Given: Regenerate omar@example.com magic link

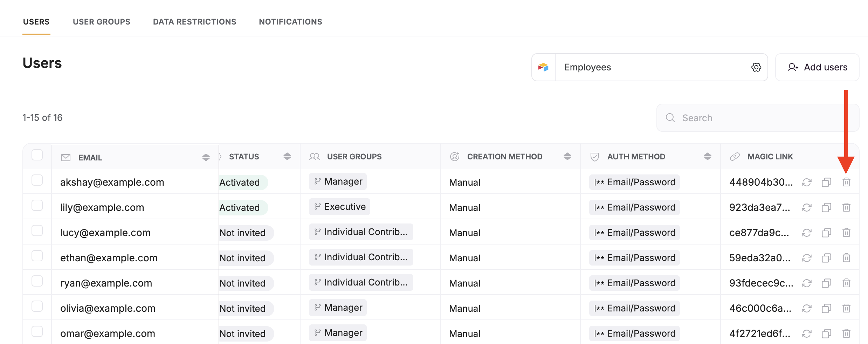Looking at the screenshot, I should [807, 333].
